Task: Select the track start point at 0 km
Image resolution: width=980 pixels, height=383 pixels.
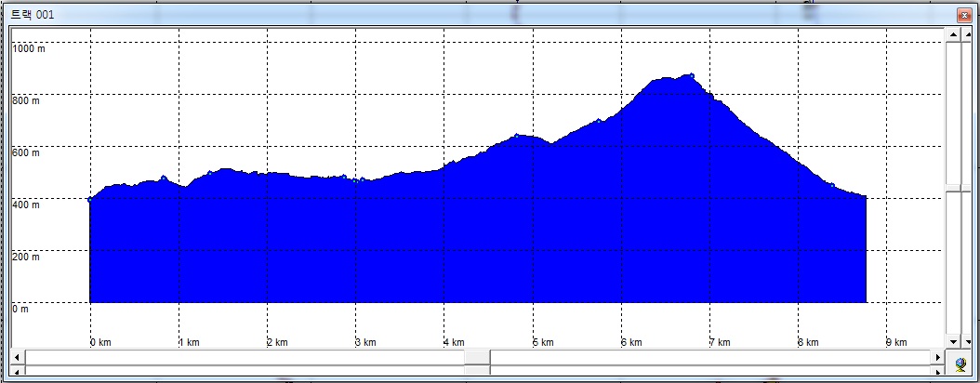Action: click(90, 198)
